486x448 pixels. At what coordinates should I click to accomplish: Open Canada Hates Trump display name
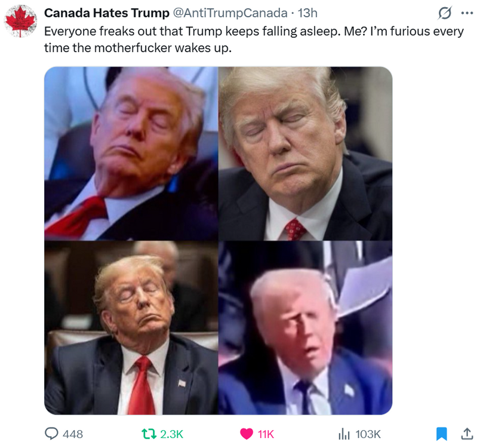coord(107,13)
